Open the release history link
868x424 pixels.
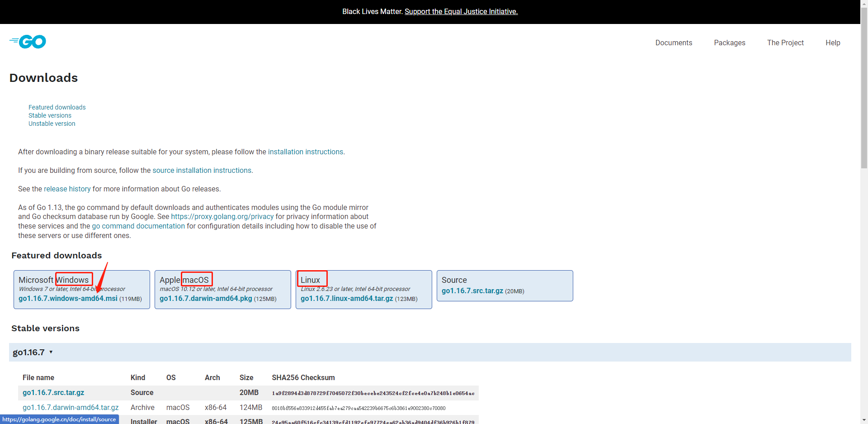[x=67, y=189]
